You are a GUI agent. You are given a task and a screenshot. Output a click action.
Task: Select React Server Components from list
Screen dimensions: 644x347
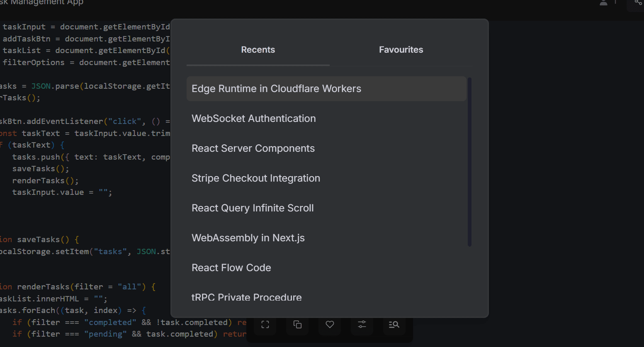point(326,148)
